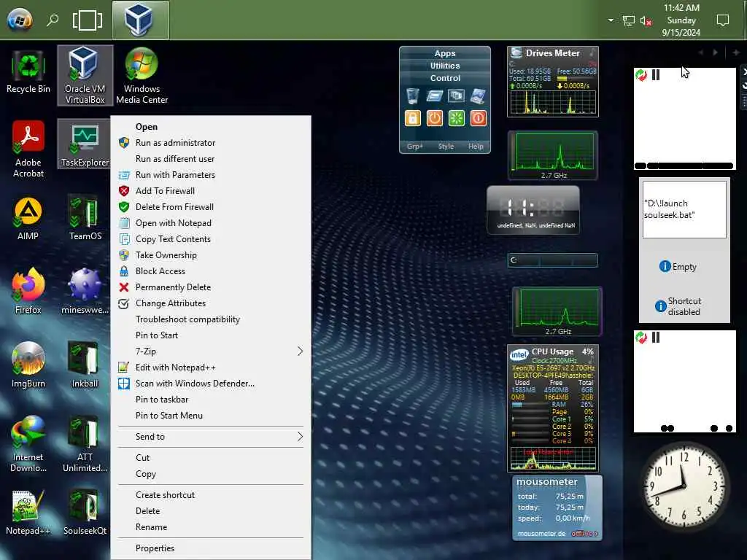This screenshot has height=560, width=747.
Task: Select the Notepad++ desktop icon
Action: pos(28,513)
